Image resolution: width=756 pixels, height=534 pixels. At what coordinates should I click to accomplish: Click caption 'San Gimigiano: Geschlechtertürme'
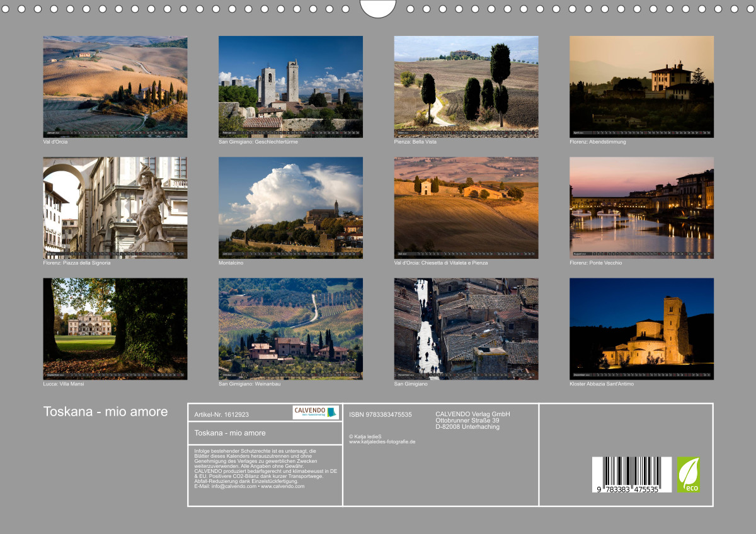pyautogui.click(x=258, y=142)
